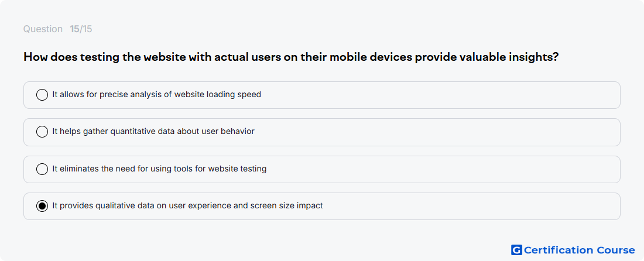
Task: Select the radio button for loading speed analysis
Action: tap(42, 95)
